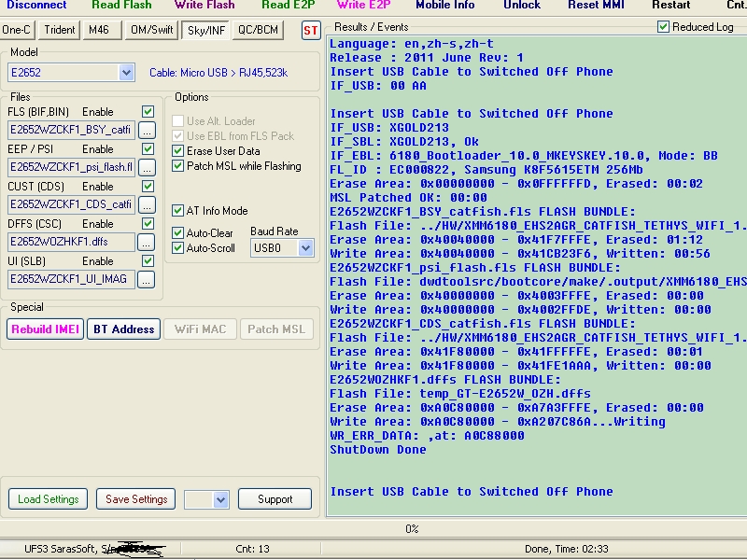The height and width of the screenshot is (560, 747).
Task: Click the psi_flash file path field
Action: pyautogui.click(x=72, y=167)
